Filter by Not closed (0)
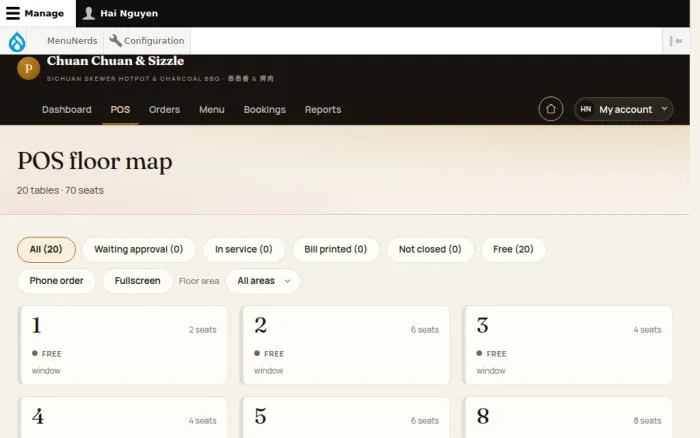The width and height of the screenshot is (700, 438). tap(430, 249)
